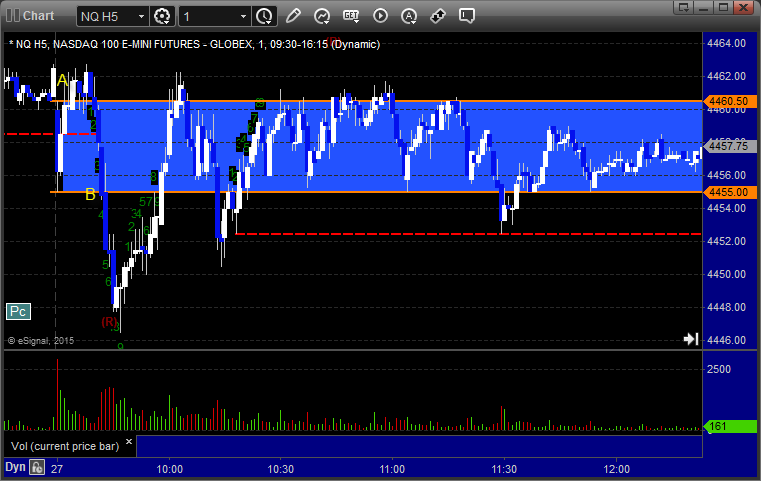Close the Vol current price bar tab
This screenshot has width=761, height=481.
129,442
